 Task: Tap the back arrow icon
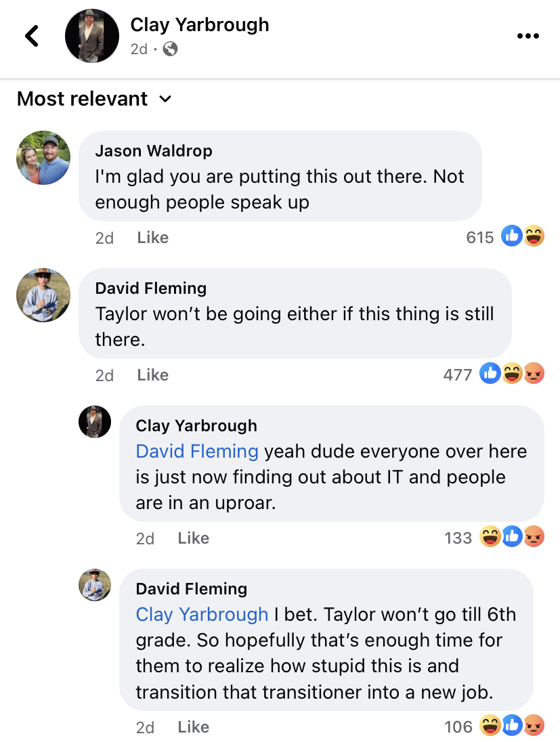[x=32, y=36]
